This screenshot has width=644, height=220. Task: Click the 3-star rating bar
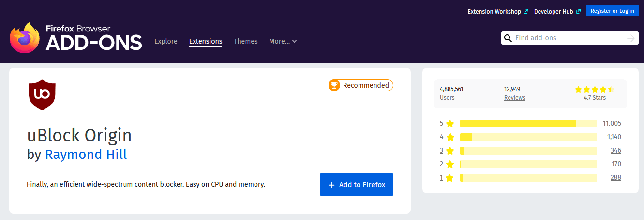click(528, 151)
